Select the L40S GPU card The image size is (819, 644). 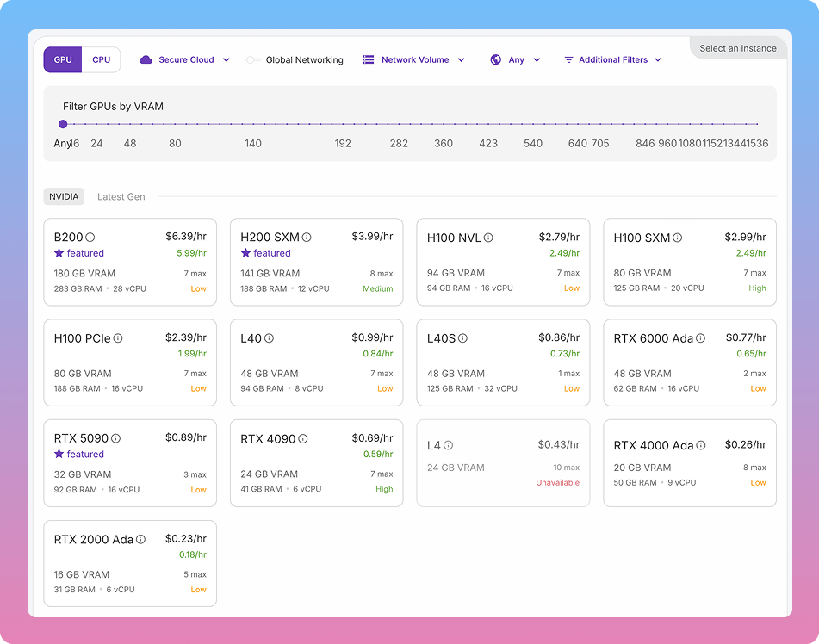tap(503, 362)
